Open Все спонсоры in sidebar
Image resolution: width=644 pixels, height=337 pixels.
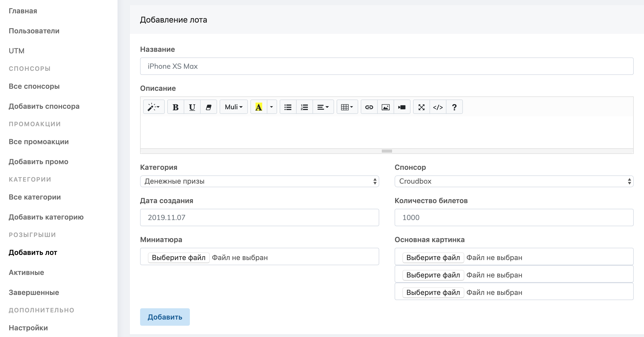pyautogui.click(x=34, y=86)
